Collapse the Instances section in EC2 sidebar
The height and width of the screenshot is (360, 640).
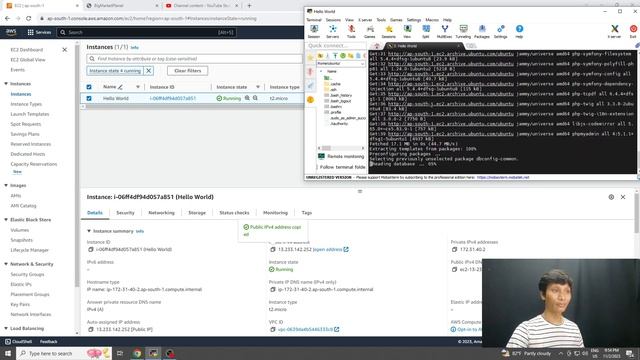(6, 84)
